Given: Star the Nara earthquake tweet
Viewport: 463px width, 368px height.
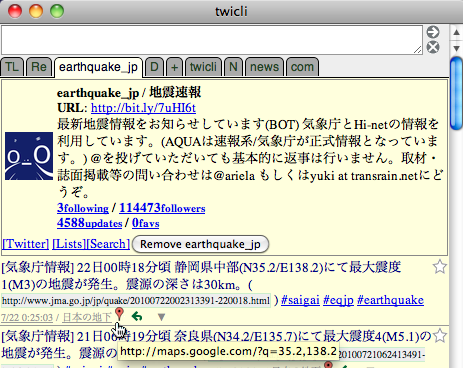Looking at the screenshot, I should [x=440, y=336].
